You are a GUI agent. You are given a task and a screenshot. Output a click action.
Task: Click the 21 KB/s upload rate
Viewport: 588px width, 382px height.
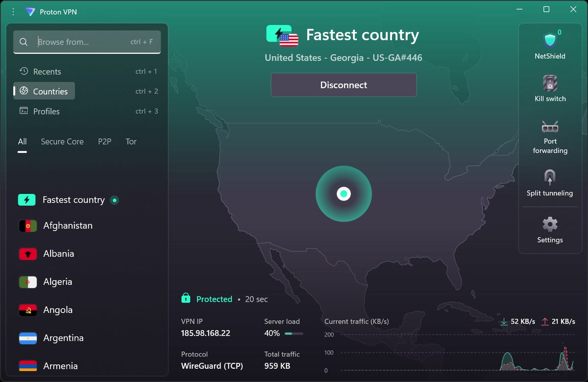[563, 322]
